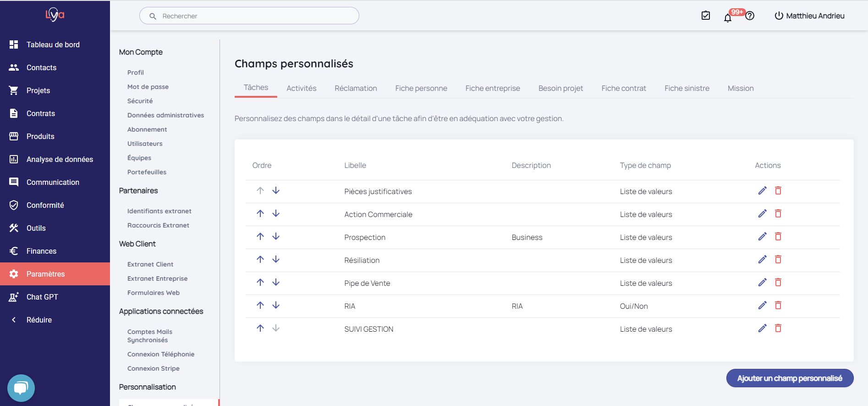Open Comptes Mails Synchronisés link
The image size is (868, 406).
pos(150,336)
